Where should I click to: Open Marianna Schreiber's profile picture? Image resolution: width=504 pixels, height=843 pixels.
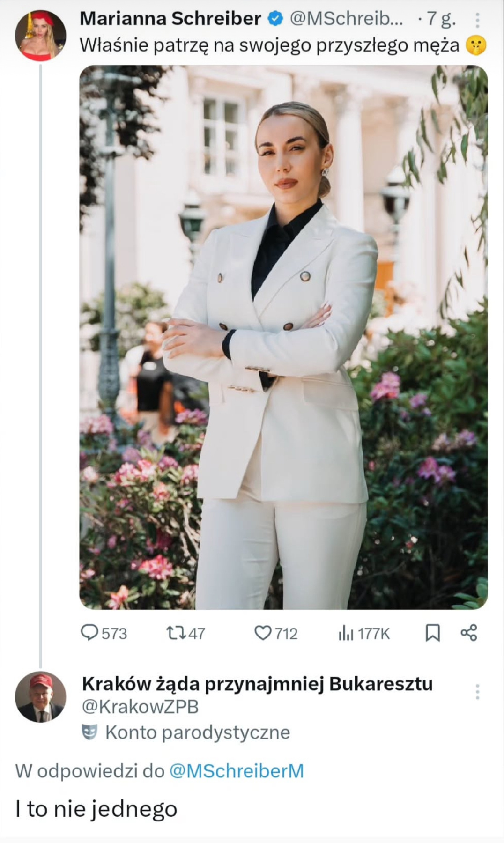point(41,36)
